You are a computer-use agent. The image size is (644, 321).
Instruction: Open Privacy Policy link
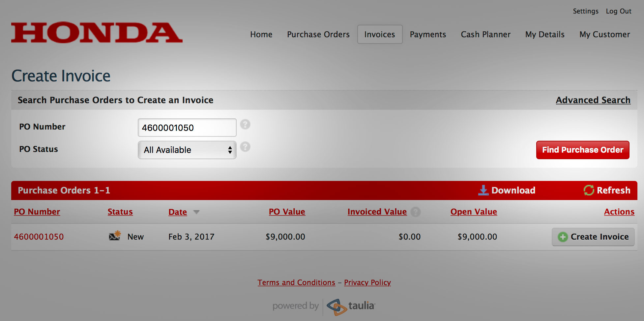pyautogui.click(x=367, y=282)
